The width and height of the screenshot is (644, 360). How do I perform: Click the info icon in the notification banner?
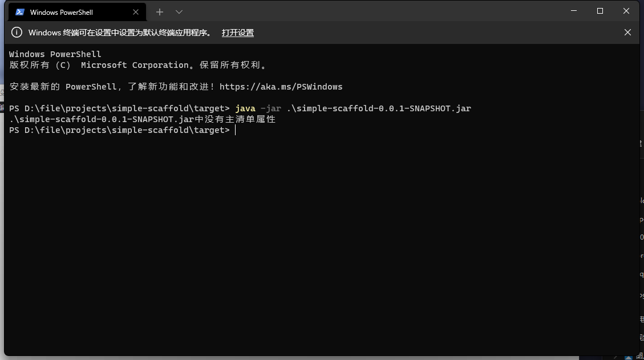click(x=17, y=33)
